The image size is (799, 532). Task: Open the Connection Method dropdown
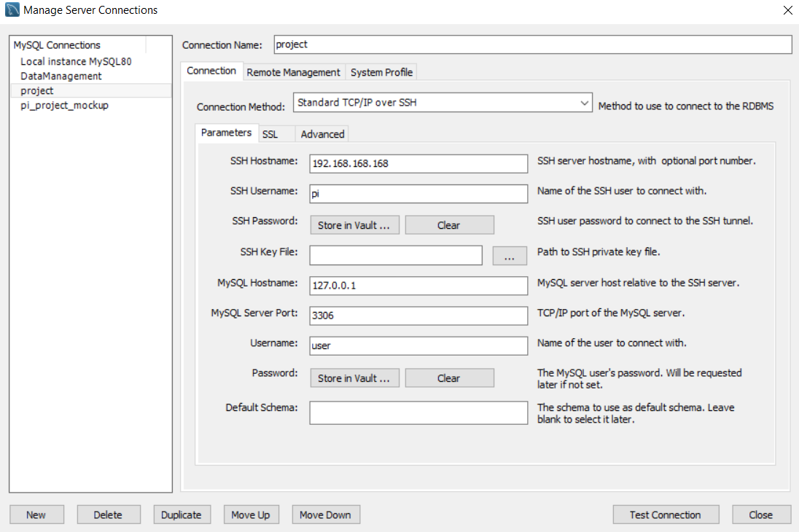pyautogui.click(x=443, y=103)
